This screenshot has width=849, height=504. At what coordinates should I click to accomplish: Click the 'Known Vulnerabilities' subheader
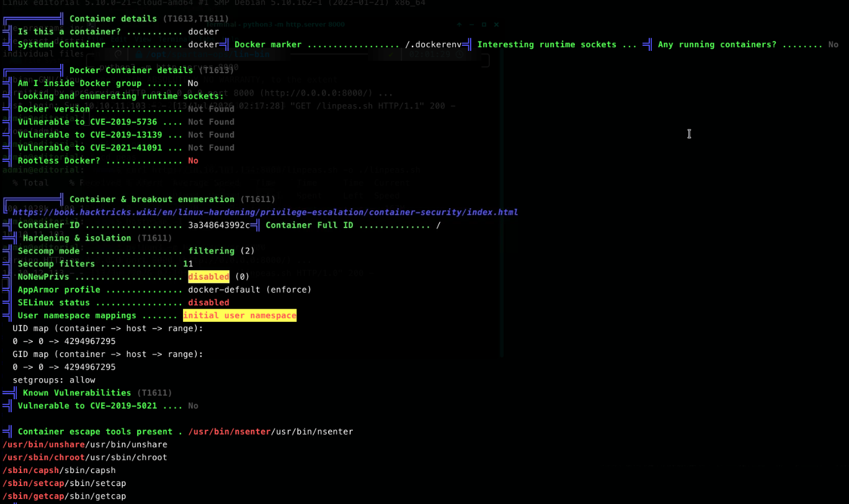coord(77,393)
